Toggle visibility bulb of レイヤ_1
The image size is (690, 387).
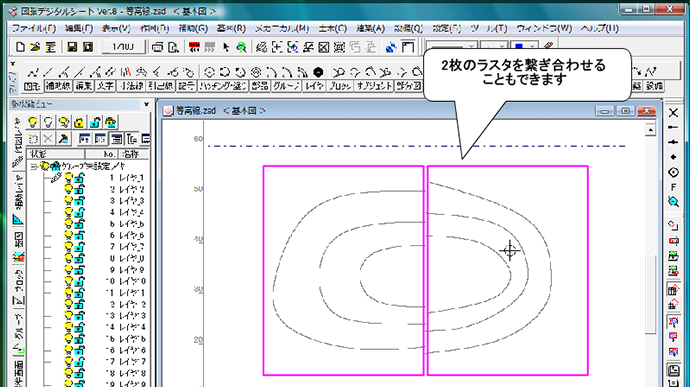68,177
